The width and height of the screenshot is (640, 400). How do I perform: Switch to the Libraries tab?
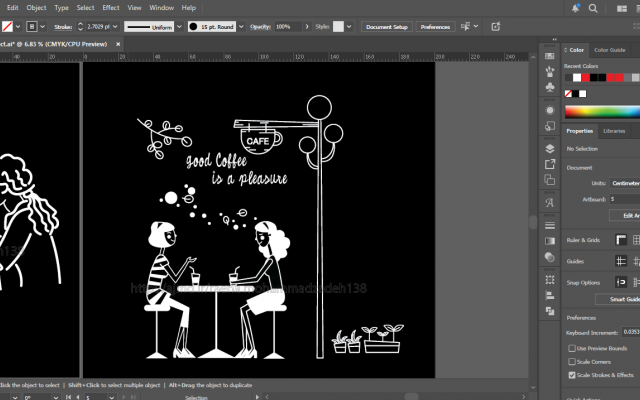pos(614,131)
